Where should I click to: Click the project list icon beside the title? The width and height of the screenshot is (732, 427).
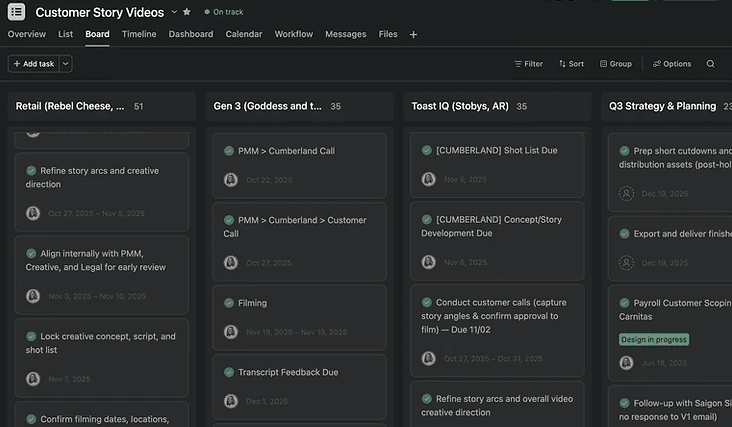[16, 12]
